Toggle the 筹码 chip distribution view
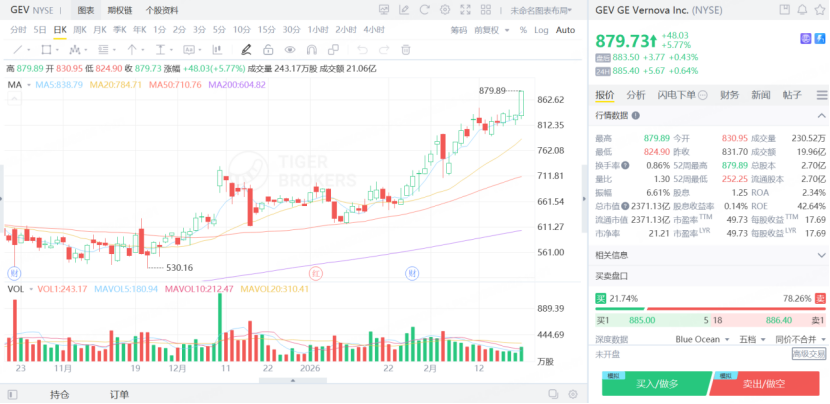 (x=459, y=30)
